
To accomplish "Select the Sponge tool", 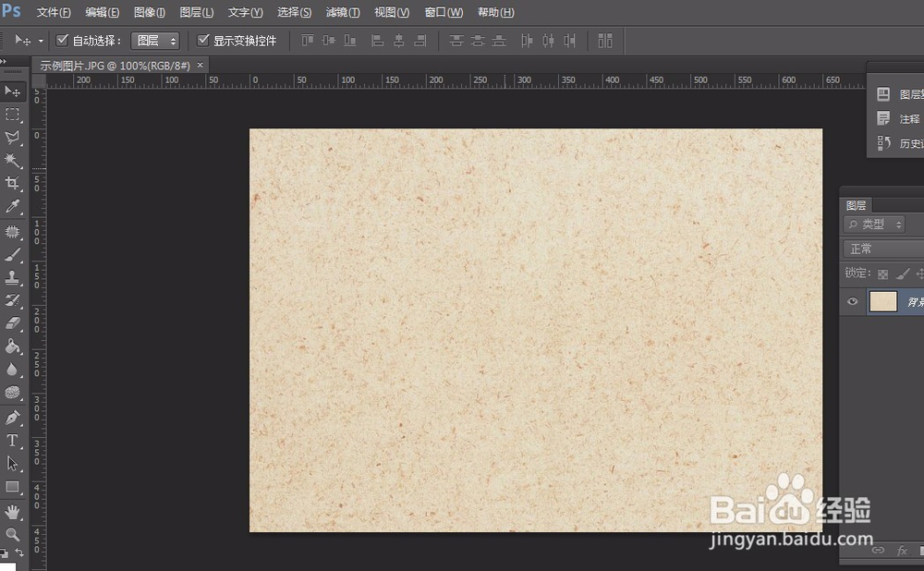I will [x=12, y=393].
